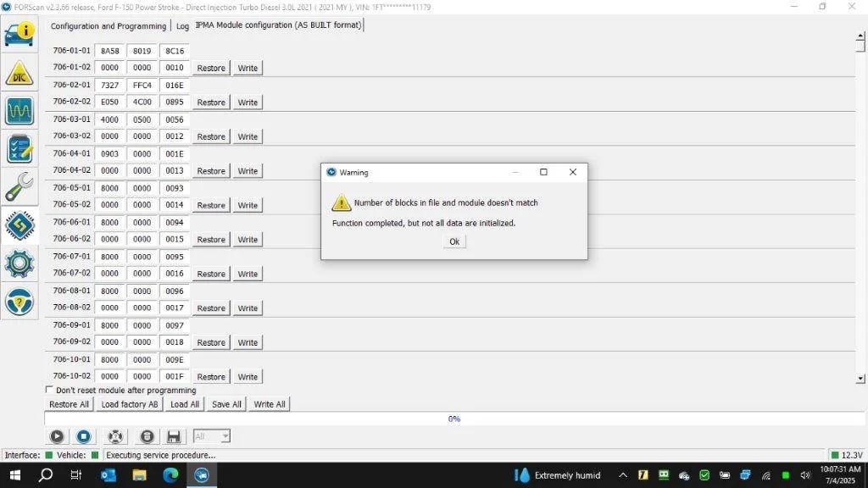This screenshot has height=488, width=868.
Task: Open Microsoft Edge from the taskbar
Action: pyautogui.click(x=170, y=475)
